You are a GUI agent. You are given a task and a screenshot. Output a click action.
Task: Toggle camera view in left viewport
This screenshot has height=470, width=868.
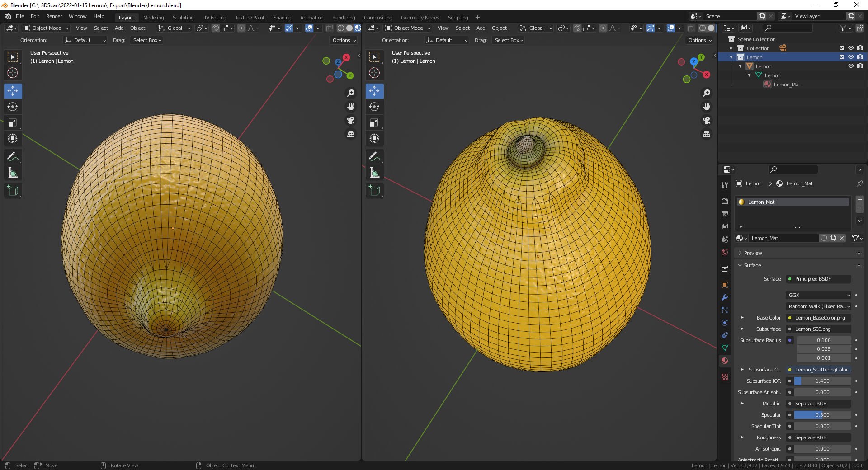[351, 120]
